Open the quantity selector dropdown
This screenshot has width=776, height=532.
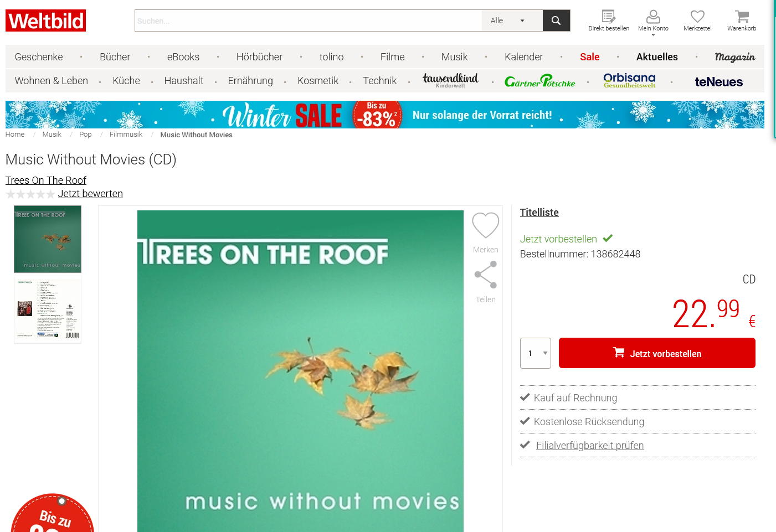coord(536,353)
